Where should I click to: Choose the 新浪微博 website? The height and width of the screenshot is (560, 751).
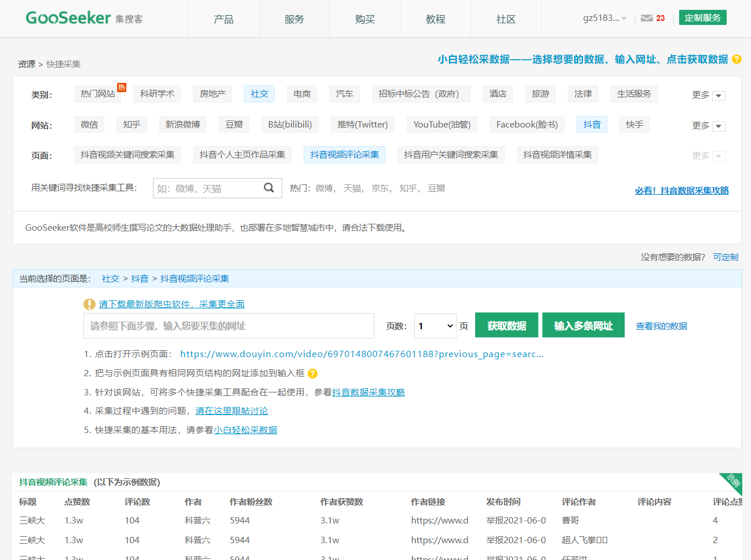tap(183, 125)
